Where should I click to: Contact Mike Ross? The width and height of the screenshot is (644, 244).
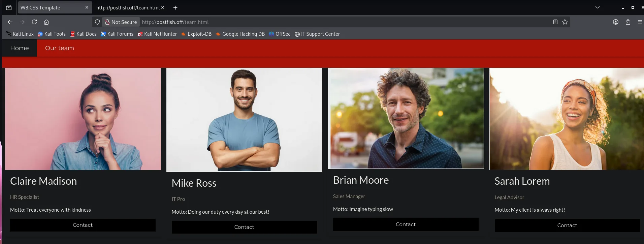click(244, 227)
